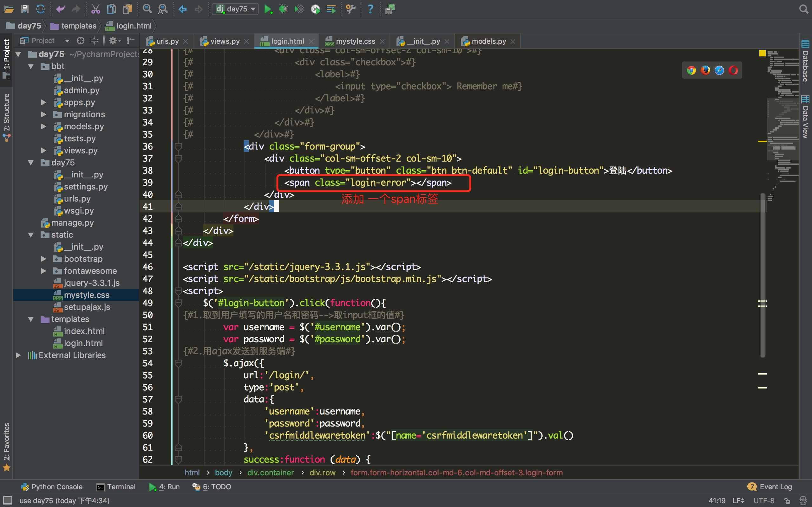Click the editor vertical scrollbar thumb

[762, 275]
